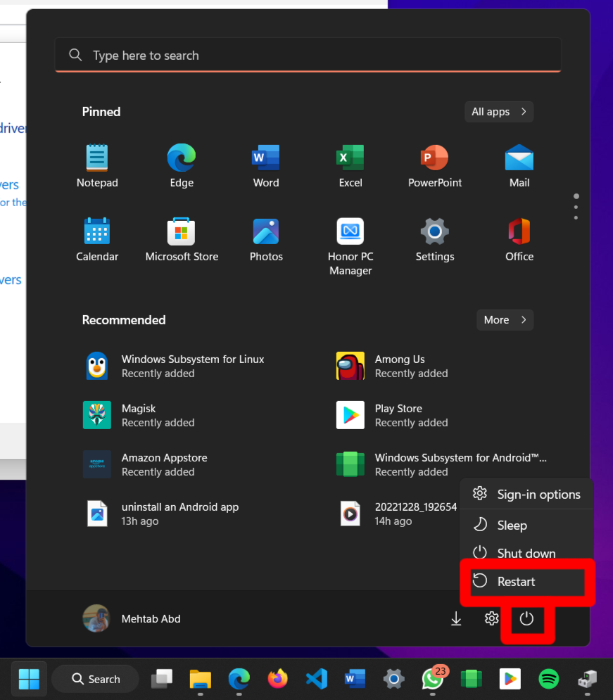The width and height of the screenshot is (613, 700).
Task: Select Sign-in options in power menu
Action: point(527,494)
